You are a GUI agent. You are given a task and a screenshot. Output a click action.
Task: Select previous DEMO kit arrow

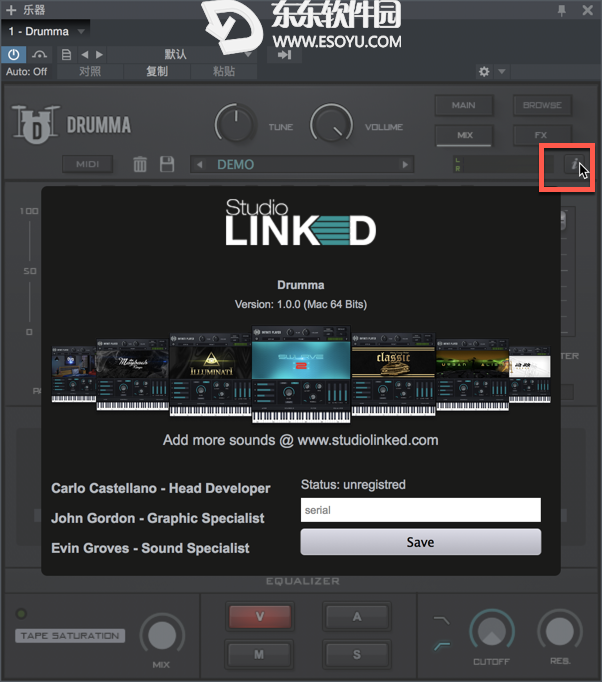coord(200,164)
